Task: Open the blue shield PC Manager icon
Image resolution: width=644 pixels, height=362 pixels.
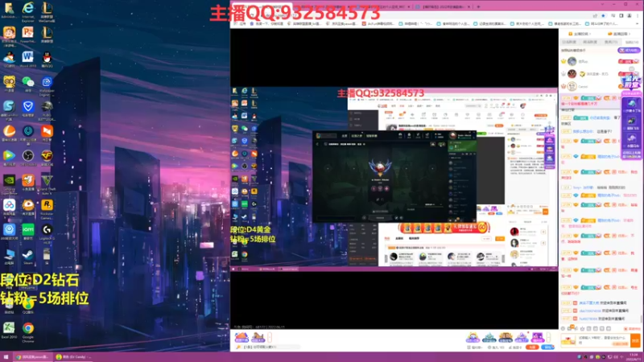Action: (28, 109)
